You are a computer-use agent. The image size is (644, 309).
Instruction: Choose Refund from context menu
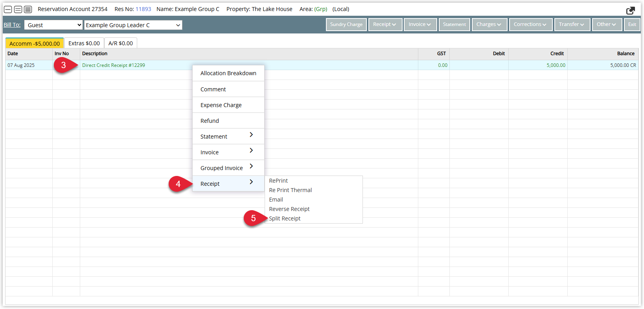pos(228,121)
